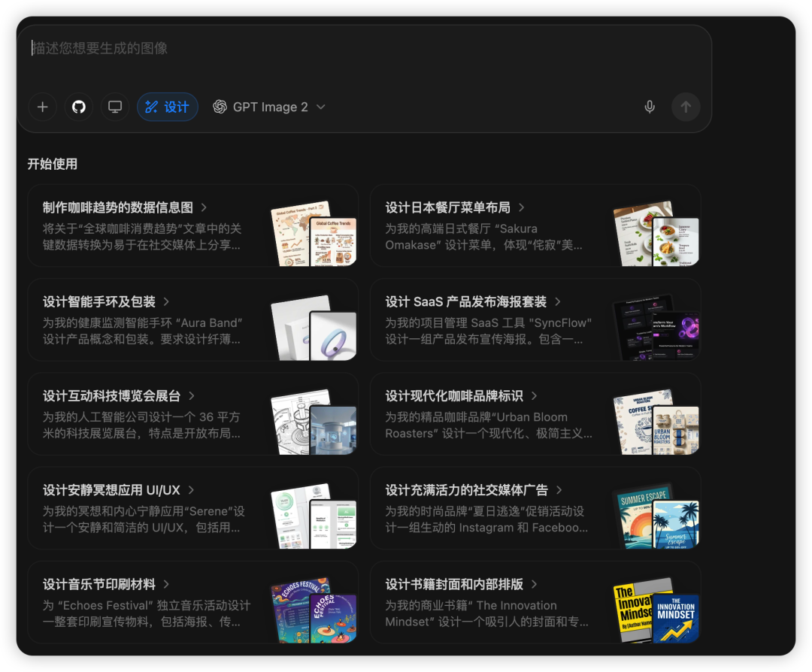Click the send arrow-up button

click(x=686, y=107)
